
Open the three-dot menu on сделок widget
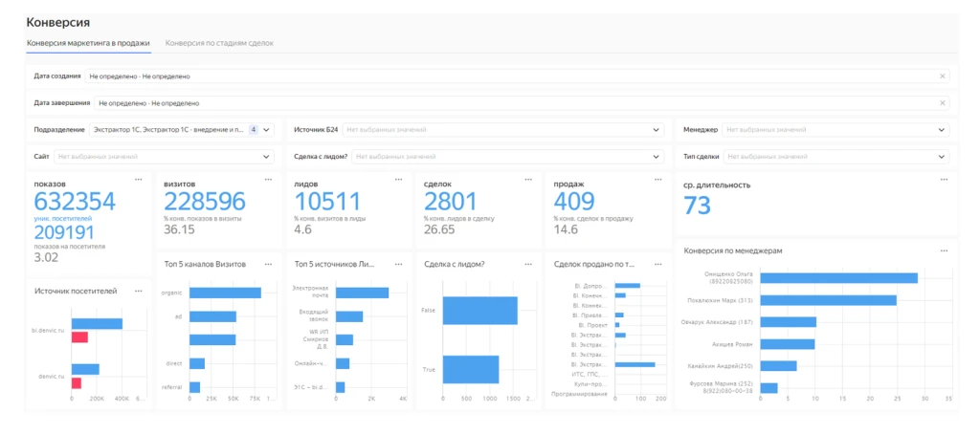(529, 179)
